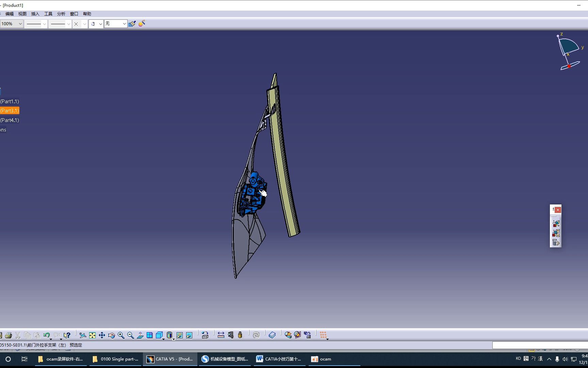Screen dimensions: 588x368
Task: Click the Create Multi-View icon
Action: coord(149,335)
